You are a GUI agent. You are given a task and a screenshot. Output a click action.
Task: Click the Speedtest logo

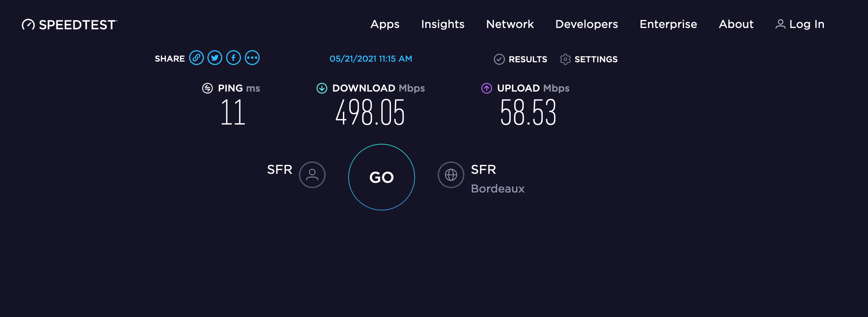[70, 25]
